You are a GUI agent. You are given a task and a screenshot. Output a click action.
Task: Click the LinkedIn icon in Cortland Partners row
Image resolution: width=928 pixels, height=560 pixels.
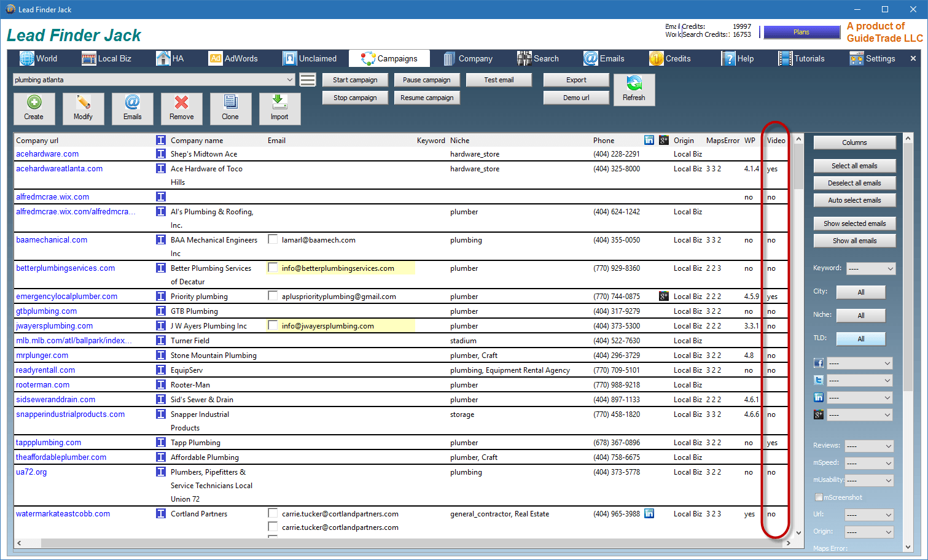[649, 513]
